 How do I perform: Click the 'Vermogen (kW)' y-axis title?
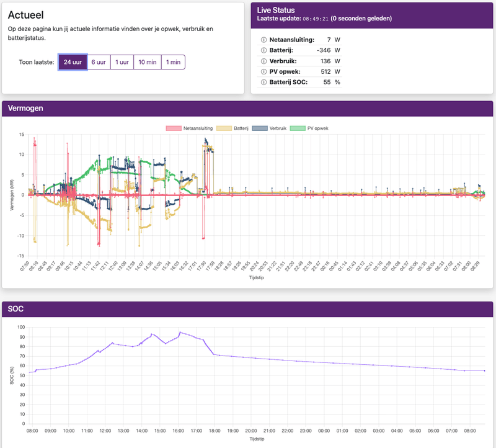point(12,195)
